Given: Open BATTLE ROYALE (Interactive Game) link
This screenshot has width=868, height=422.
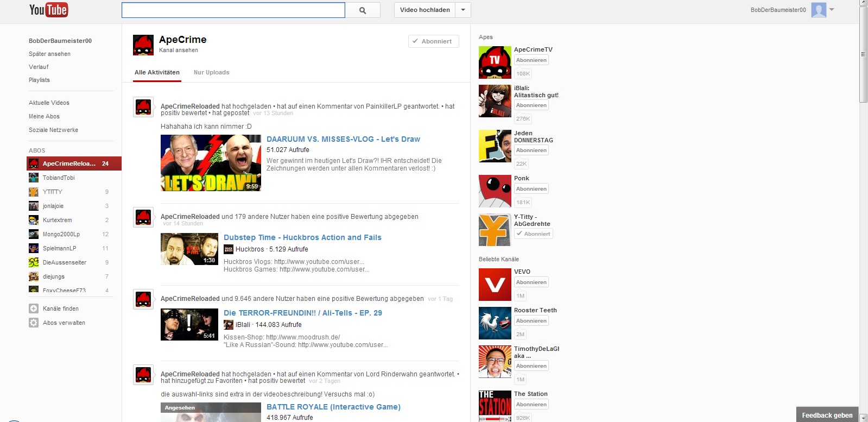Looking at the screenshot, I should point(333,407).
